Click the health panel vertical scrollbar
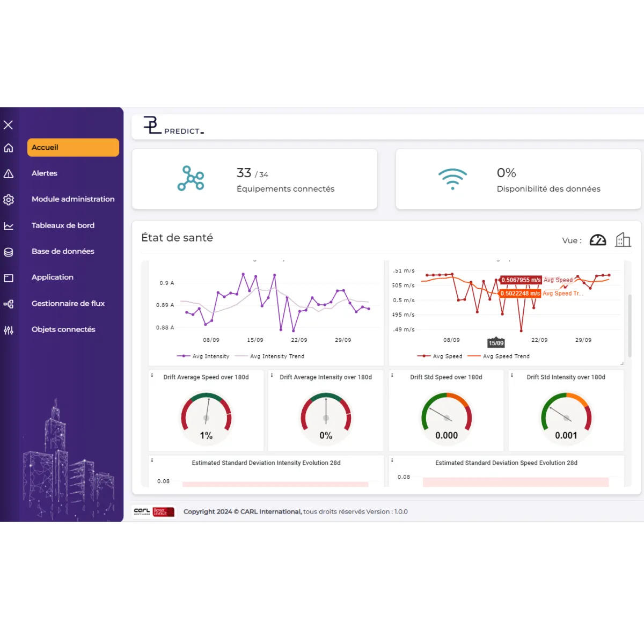Screen dimensions: 644x644 630,325
